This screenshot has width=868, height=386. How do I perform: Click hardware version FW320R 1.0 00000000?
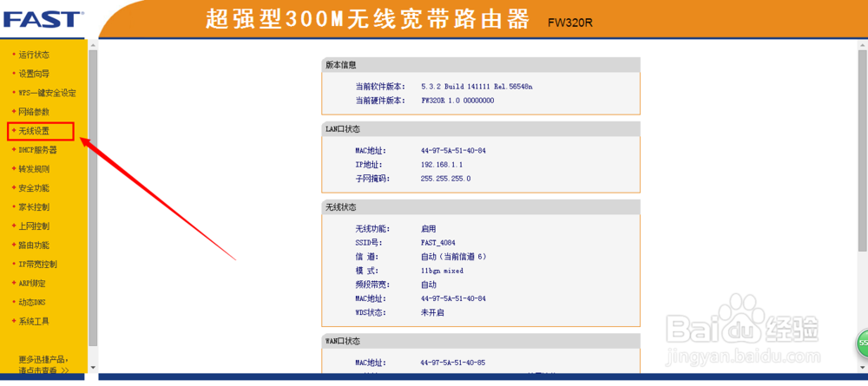pyautogui.click(x=457, y=101)
